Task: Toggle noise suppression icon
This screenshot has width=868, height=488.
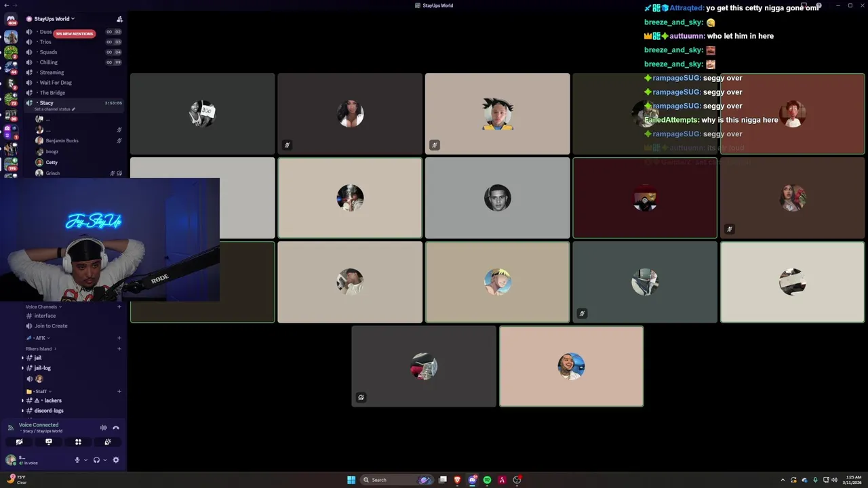Action: 104,428
